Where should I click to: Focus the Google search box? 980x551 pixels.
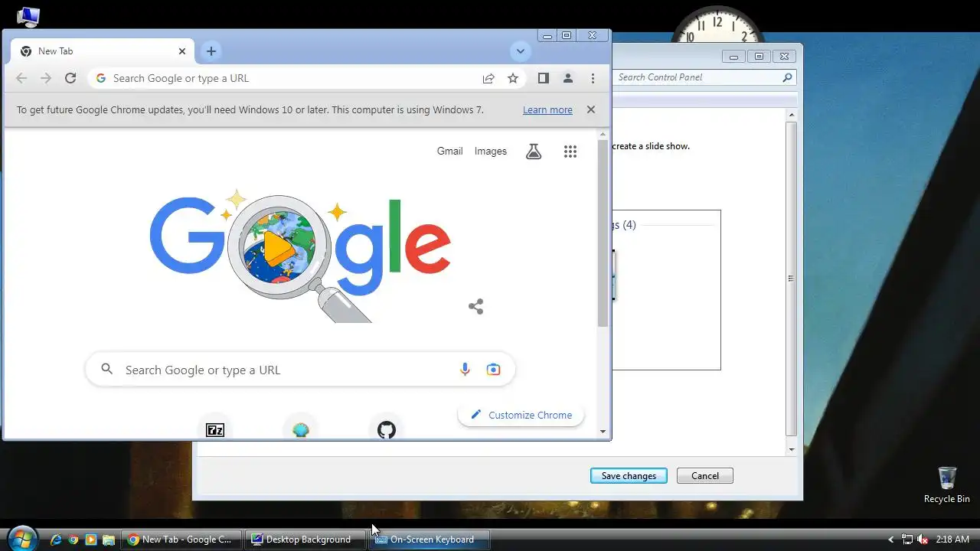(x=300, y=370)
